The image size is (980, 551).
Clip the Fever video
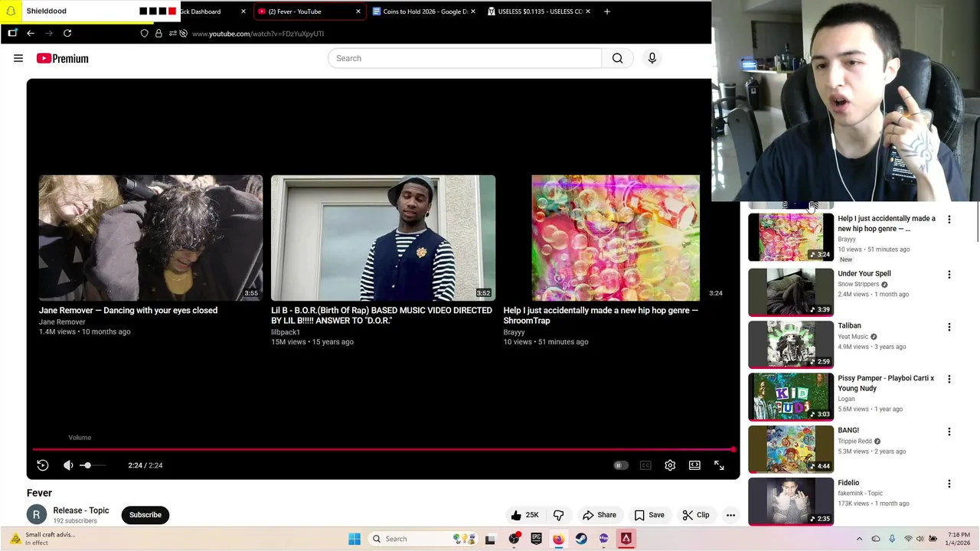pyautogui.click(x=696, y=515)
